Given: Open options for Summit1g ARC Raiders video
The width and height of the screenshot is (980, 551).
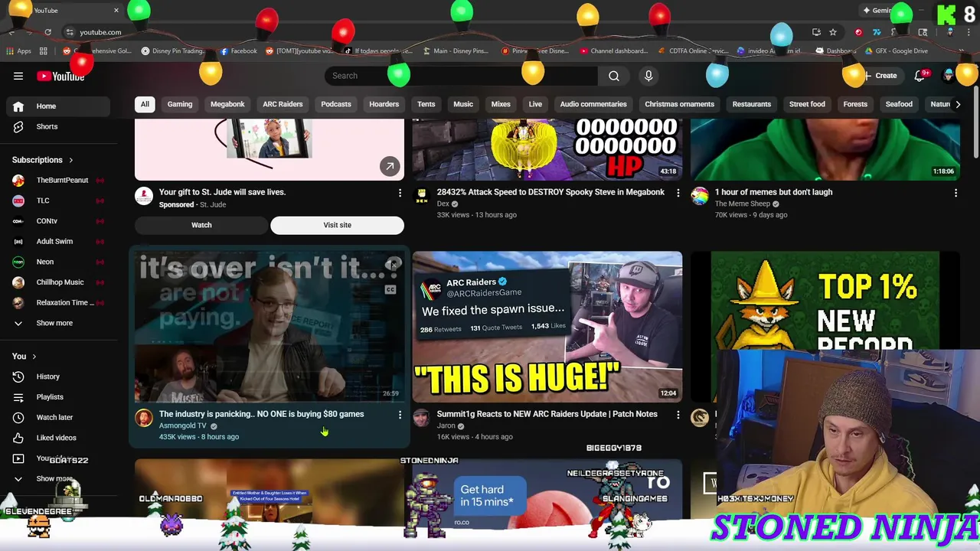Looking at the screenshot, I should pos(678,415).
